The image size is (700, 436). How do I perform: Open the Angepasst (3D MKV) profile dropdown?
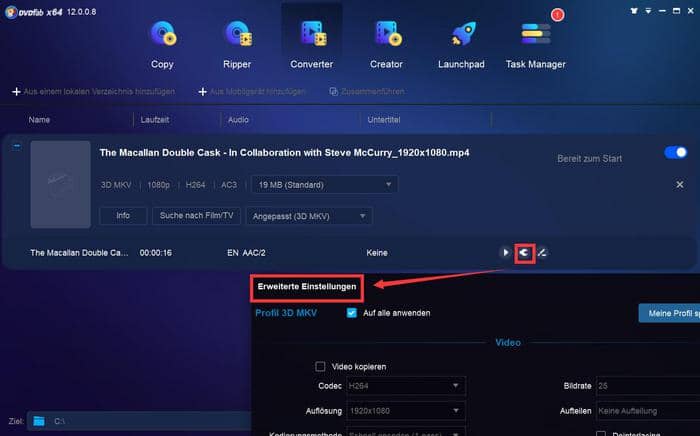[309, 216]
